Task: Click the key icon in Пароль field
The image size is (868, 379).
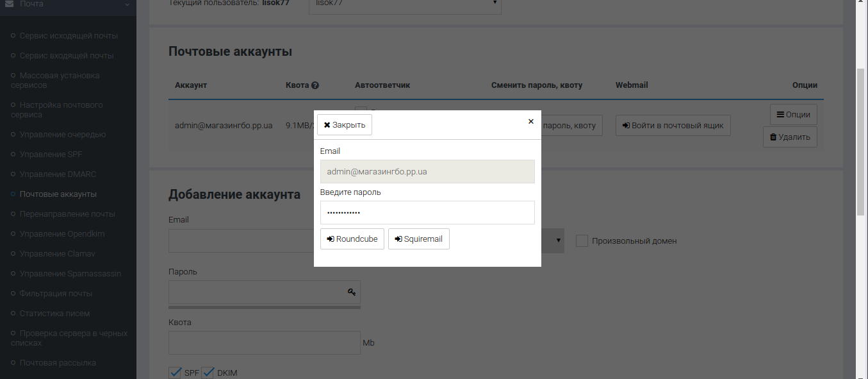Action: (352, 292)
